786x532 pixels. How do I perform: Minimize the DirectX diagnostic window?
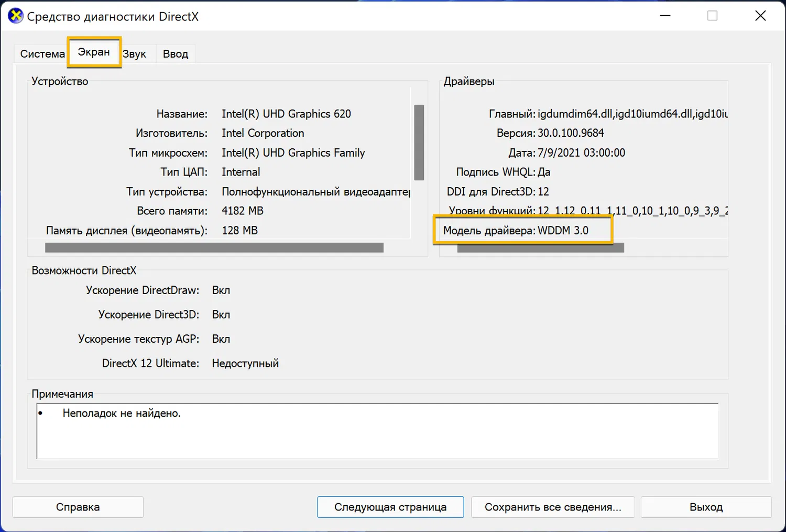(x=665, y=16)
